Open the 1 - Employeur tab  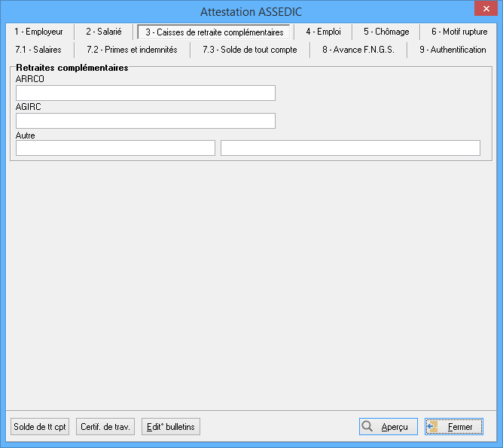tap(38, 32)
